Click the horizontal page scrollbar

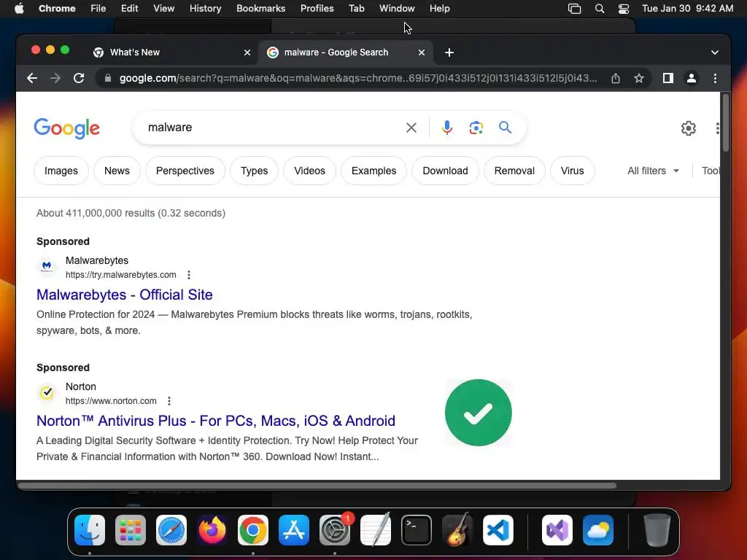[x=317, y=486]
